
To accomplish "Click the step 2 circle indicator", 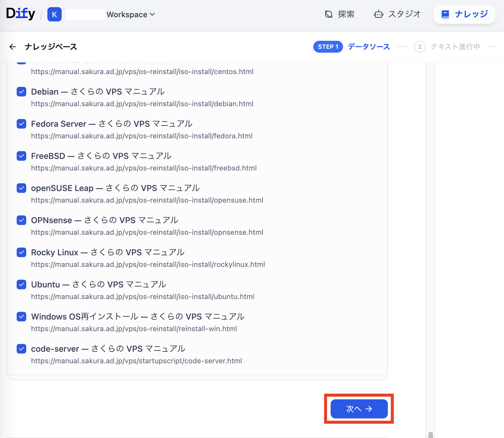I will 419,47.
